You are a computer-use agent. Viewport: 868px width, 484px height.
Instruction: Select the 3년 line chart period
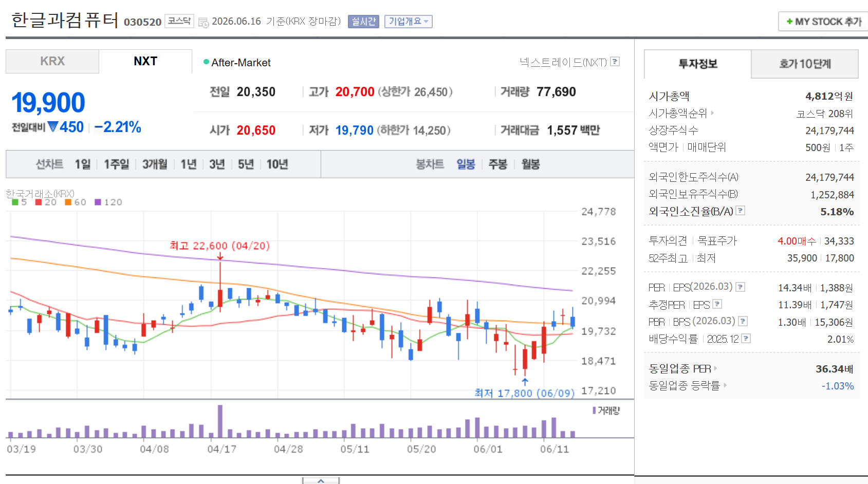point(217,164)
